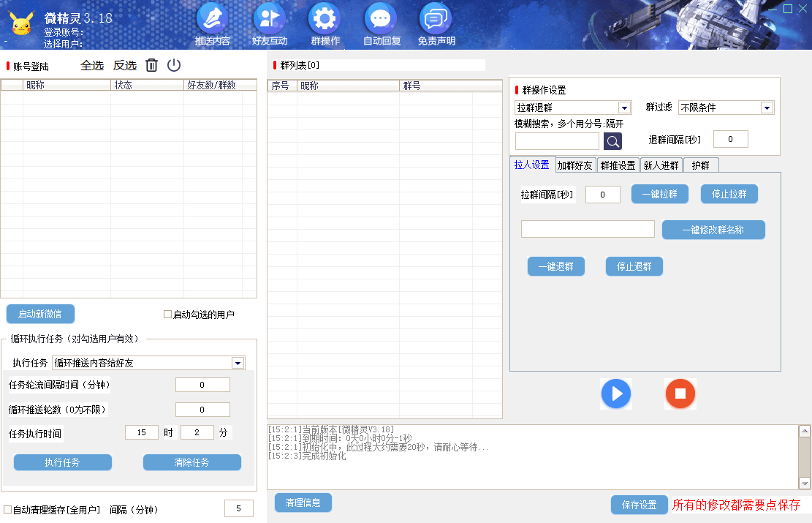The image size is (812, 523).
Task: Click the 拉群间隔[秒] input field
Action: 602,195
